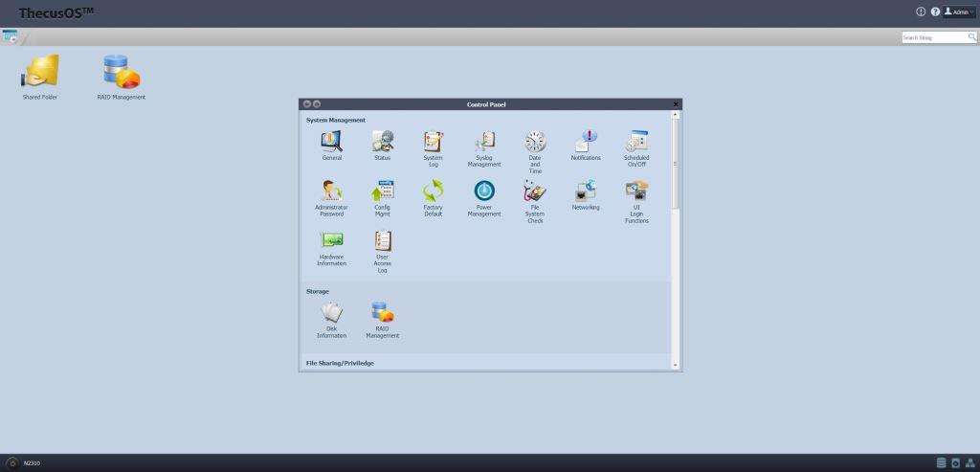Click the File Sharing/Priviledge section heading
Image resolution: width=980 pixels, height=472 pixels.
tap(340, 363)
